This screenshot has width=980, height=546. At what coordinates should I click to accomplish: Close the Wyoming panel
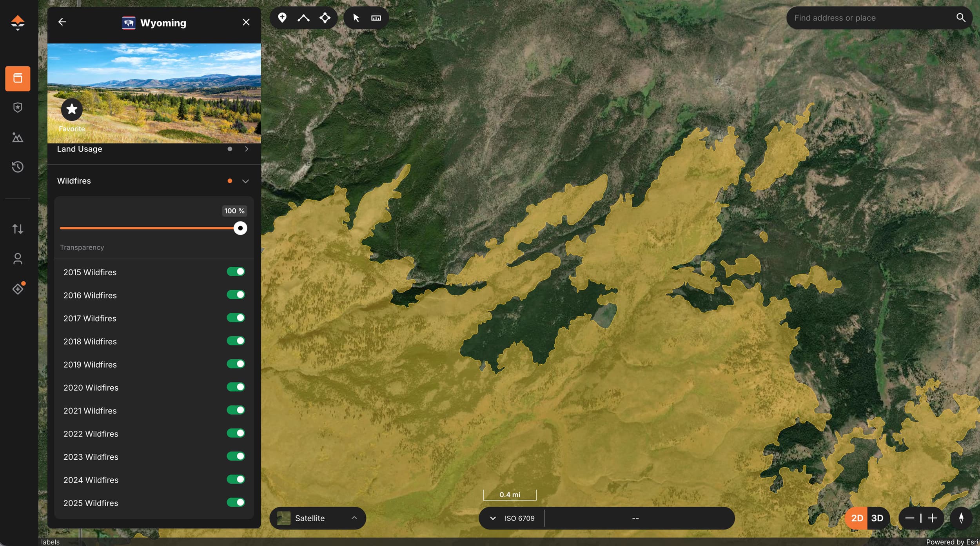tap(246, 22)
